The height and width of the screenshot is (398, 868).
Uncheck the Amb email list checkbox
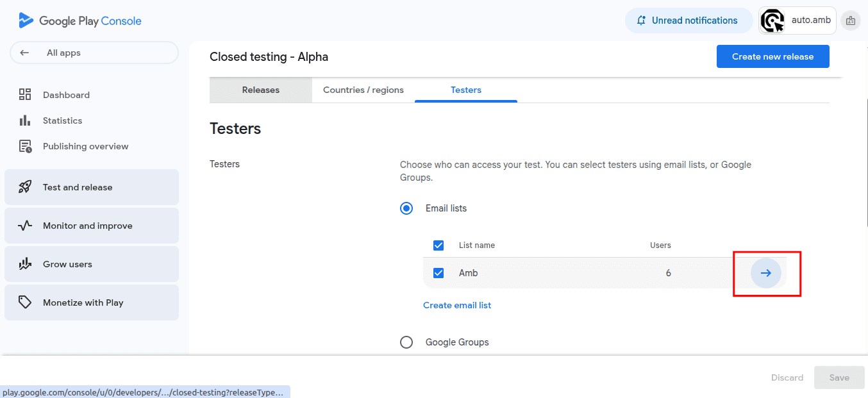coord(438,273)
